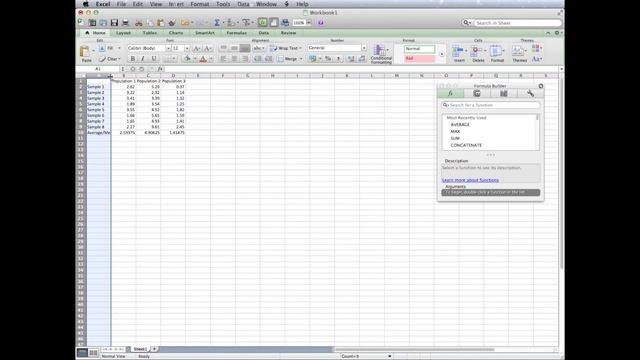Click Formula Builder wrench settings icon
Screen dimensions: 640x360
pyautogui.click(x=530, y=93)
